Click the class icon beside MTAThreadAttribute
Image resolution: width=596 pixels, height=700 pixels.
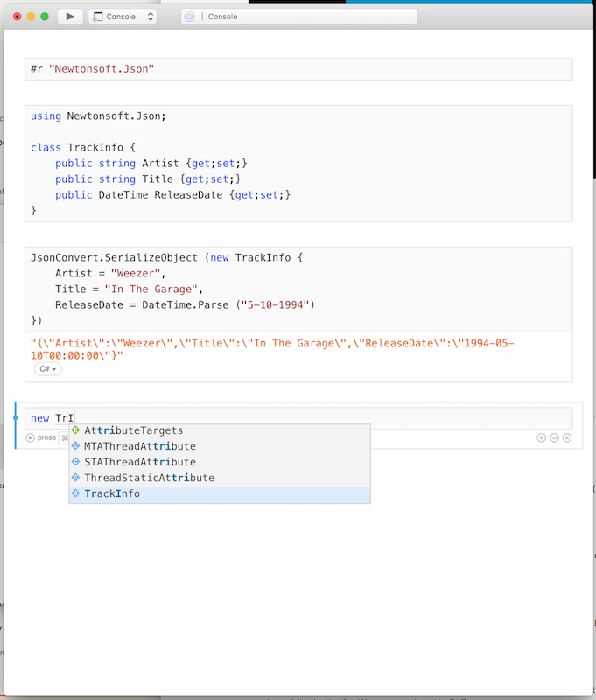[76, 446]
